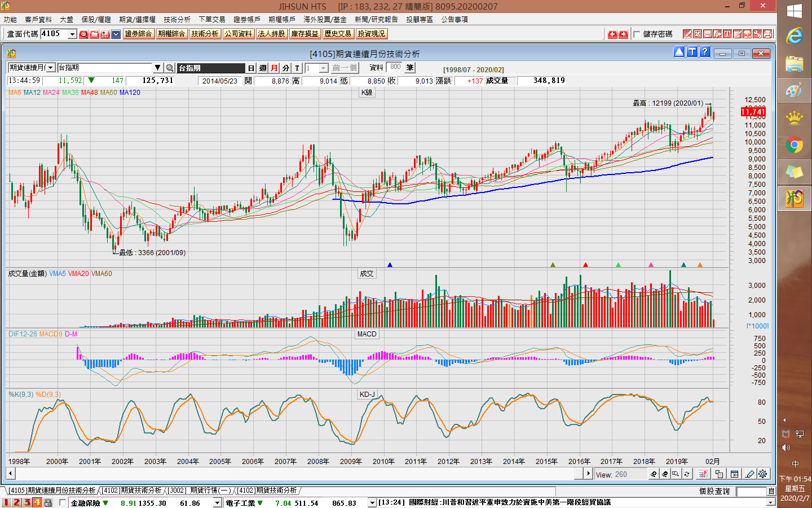Open Internet Explorer from the right taskbar
The image size is (812, 508).
(794, 37)
